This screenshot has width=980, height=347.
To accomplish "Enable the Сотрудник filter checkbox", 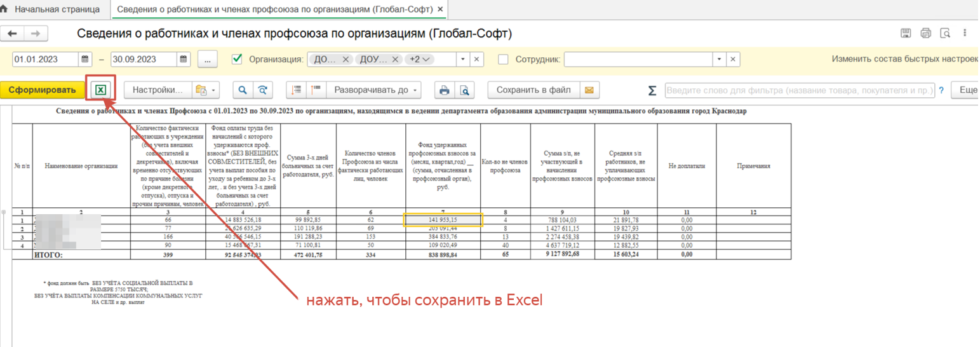I will coord(504,59).
